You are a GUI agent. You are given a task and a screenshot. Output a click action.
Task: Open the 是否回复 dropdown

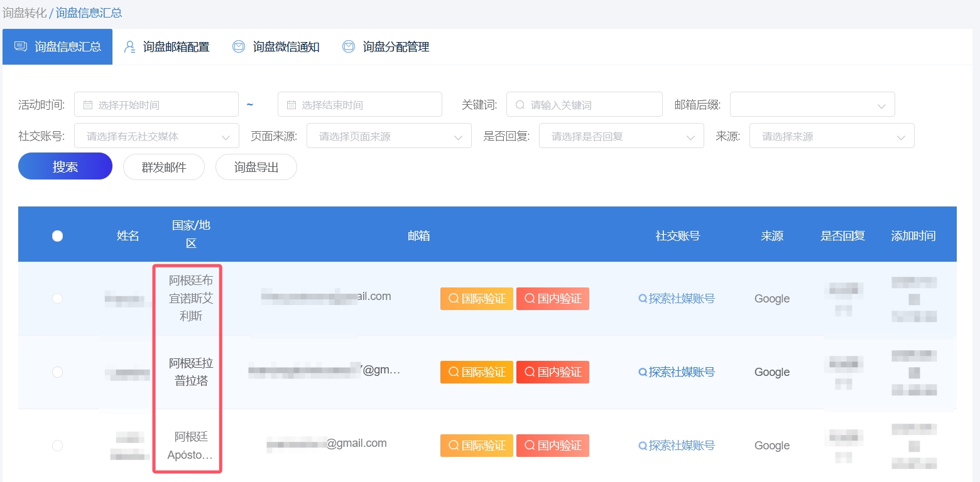[x=621, y=136]
